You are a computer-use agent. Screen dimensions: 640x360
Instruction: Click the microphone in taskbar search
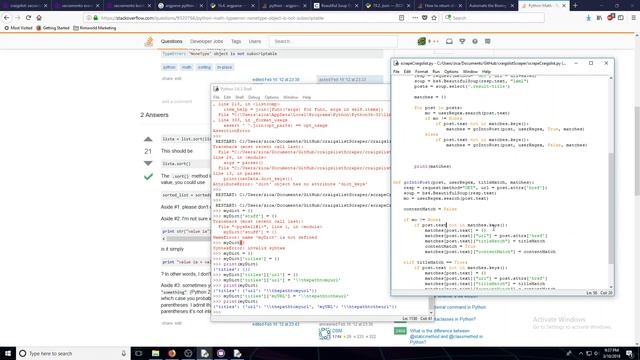124,353
